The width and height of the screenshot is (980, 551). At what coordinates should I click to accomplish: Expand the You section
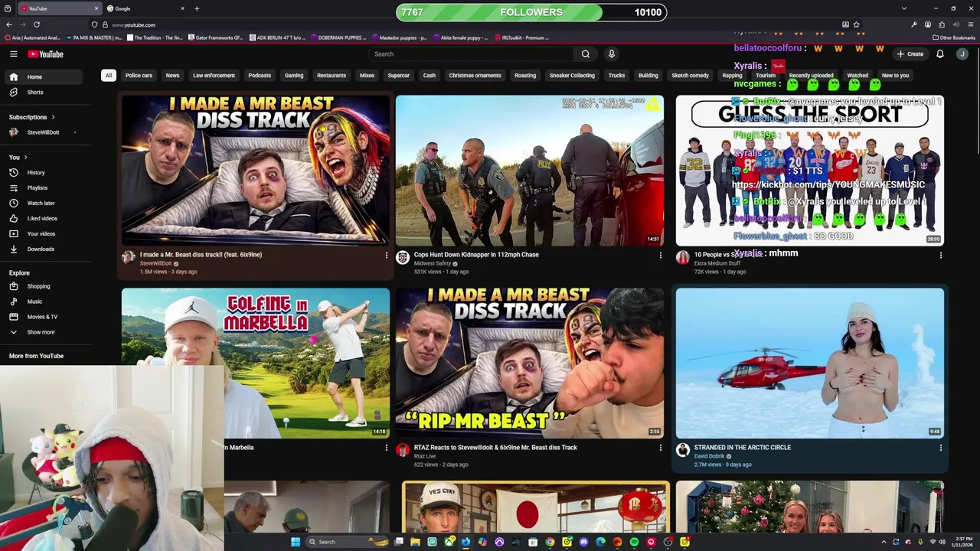point(18,157)
